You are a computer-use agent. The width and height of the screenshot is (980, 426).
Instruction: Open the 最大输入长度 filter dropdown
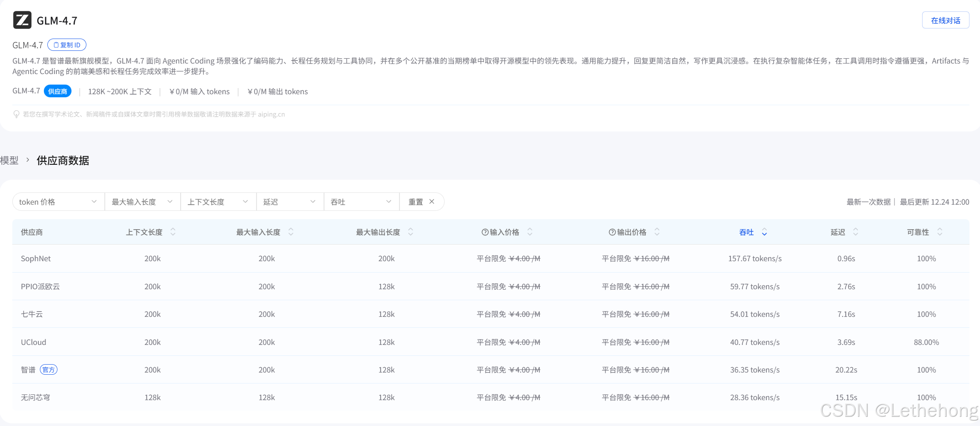click(x=143, y=202)
